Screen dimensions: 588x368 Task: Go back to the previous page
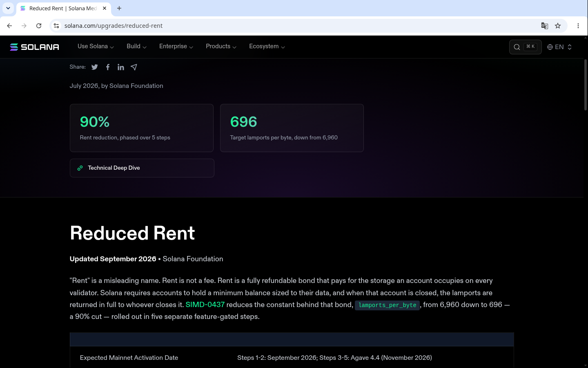click(9, 26)
